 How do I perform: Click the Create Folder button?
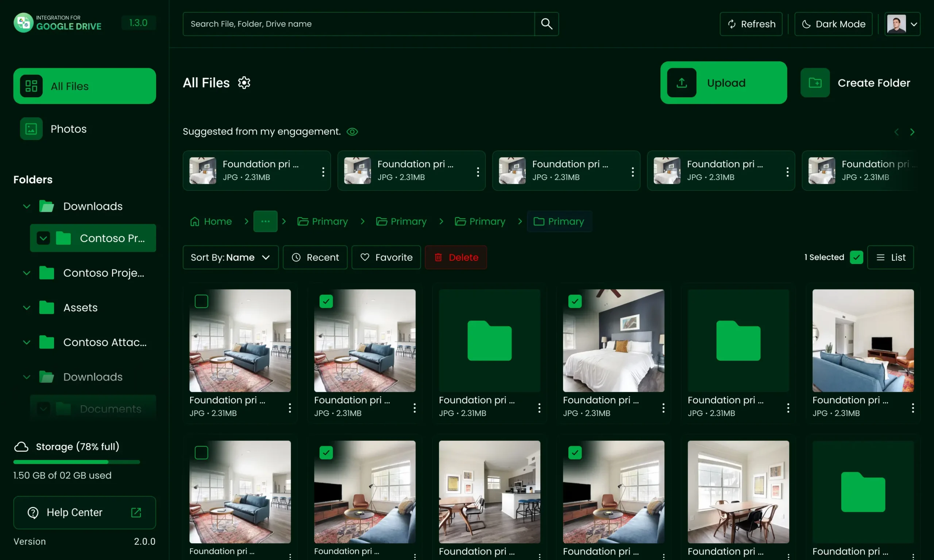(x=857, y=83)
